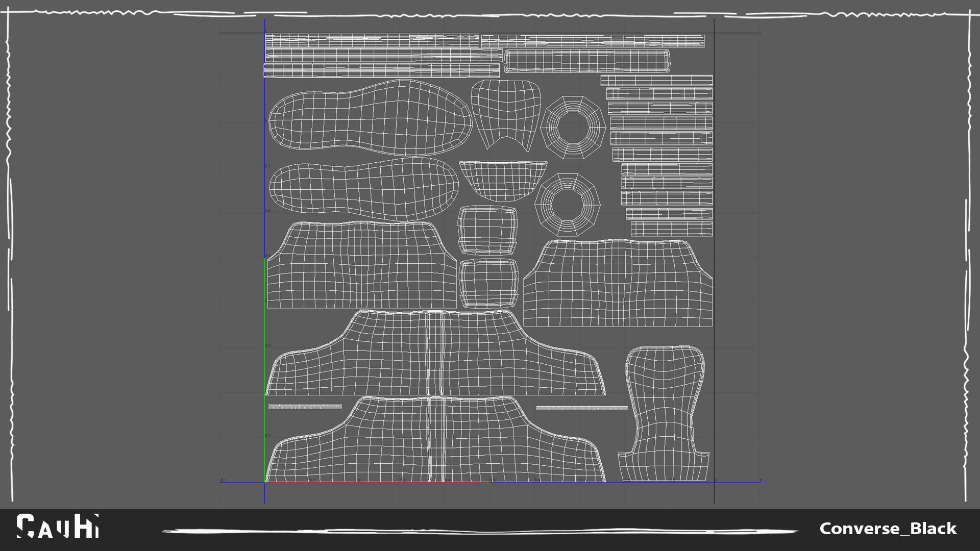Click the lower rounded-square UV island

point(488,283)
